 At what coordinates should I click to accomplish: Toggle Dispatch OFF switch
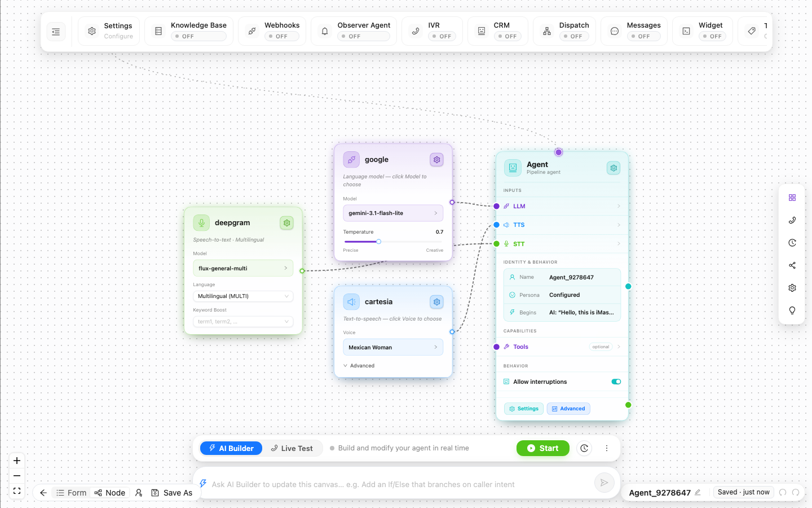click(x=573, y=36)
